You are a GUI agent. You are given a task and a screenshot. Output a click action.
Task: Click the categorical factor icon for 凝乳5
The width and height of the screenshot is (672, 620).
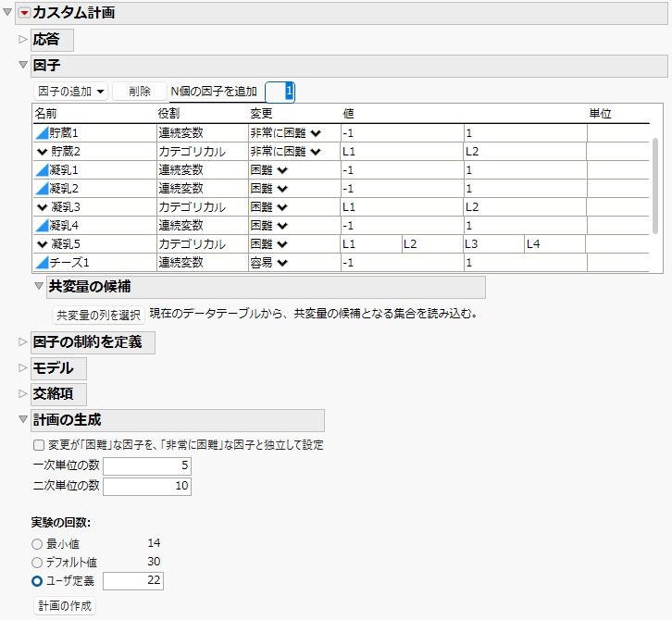coord(42,244)
